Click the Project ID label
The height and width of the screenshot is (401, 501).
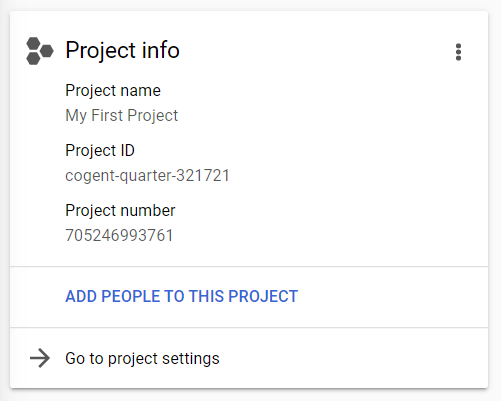tap(100, 150)
